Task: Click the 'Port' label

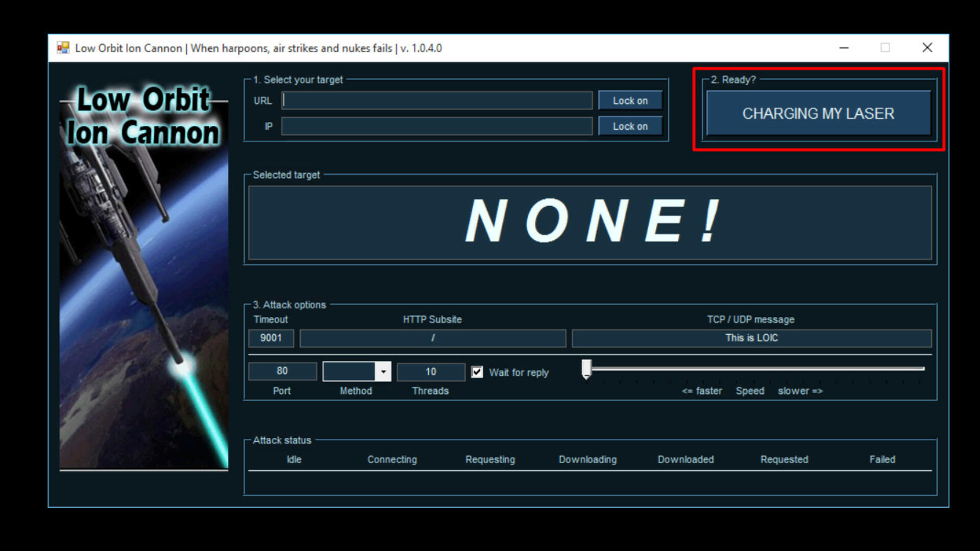Action: (x=282, y=391)
